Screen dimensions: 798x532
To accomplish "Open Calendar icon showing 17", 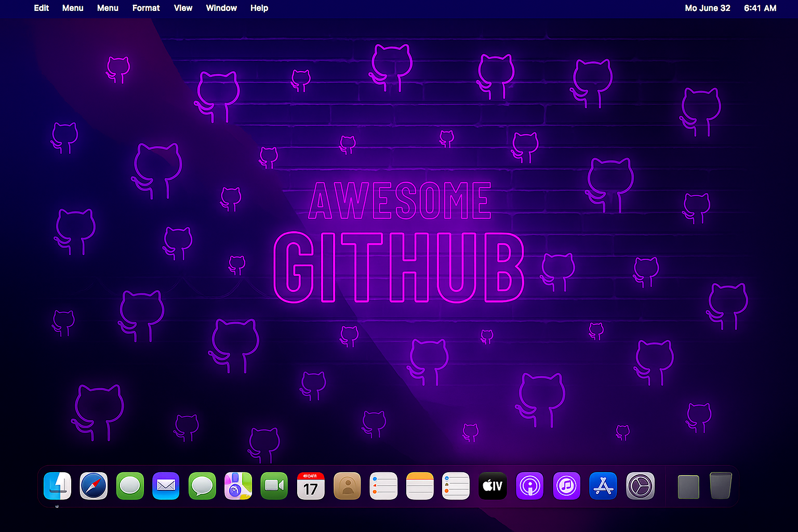I will click(311, 486).
